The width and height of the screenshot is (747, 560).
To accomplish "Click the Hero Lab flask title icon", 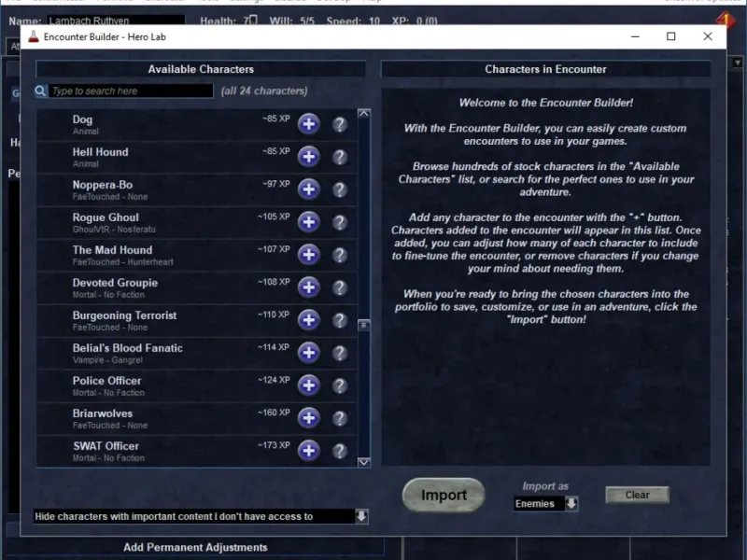I will pyautogui.click(x=34, y=36).
